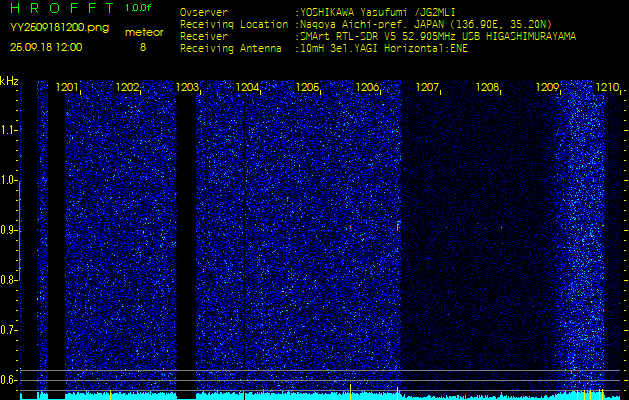Image resolution: width=629 pixels, height=400 pixels.
Task: Select the meteor label
Action: coord(144,33)
